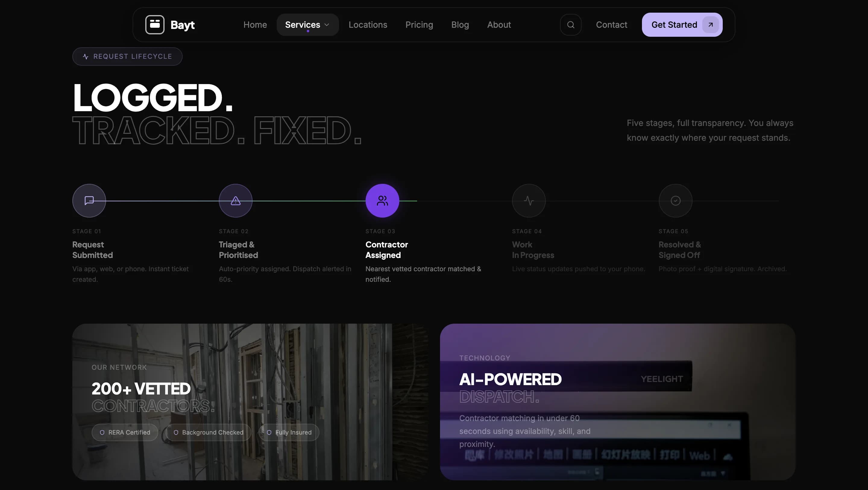The width and height of the screenshot is (868, 490).
Task: Click the Fully Insured badge
Action: click(x=289, y=432)
